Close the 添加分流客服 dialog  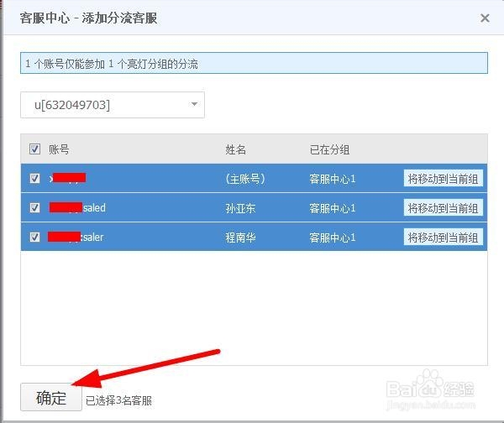pos(485,18)
